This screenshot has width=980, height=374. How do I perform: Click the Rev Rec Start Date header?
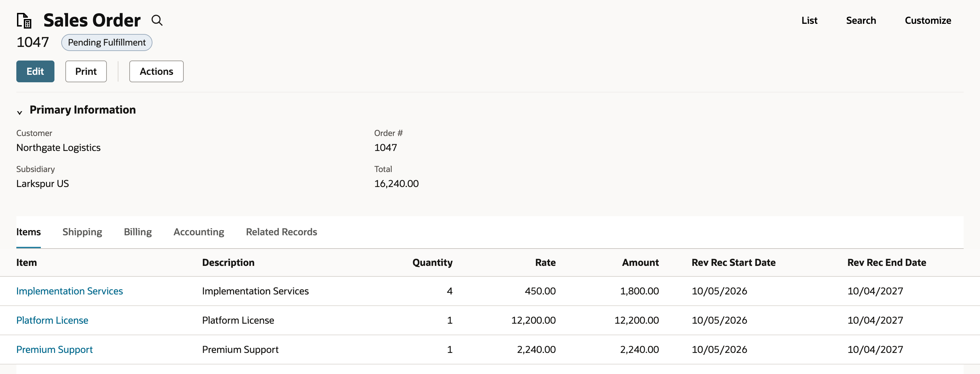click(x=734, y=262)
